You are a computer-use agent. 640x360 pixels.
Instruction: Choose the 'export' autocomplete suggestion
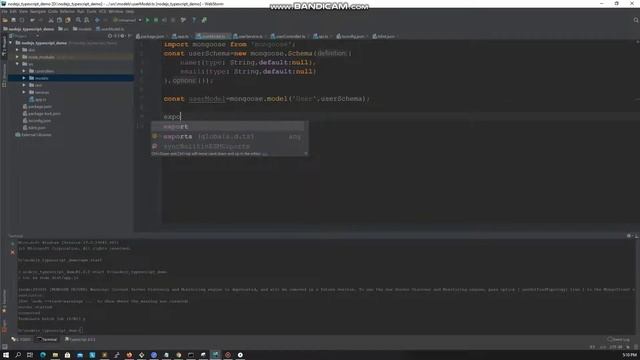click(x=228, y=127)
